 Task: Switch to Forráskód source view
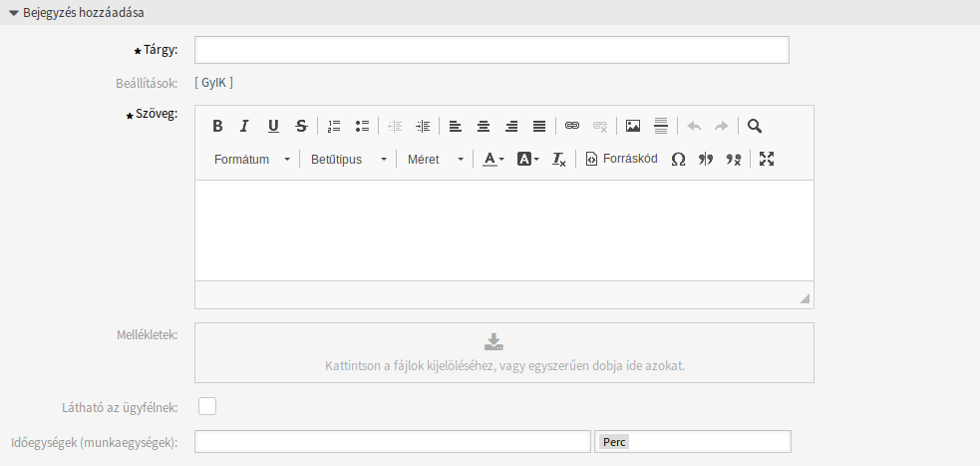click(x=622, y=159)
